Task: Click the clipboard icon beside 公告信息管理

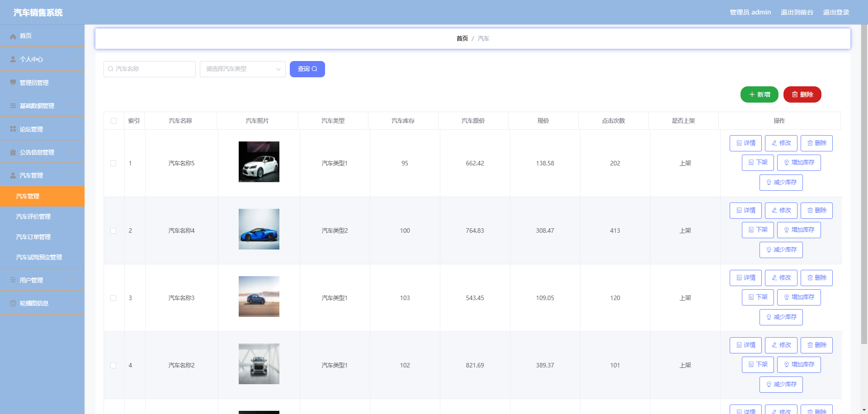Action: (x=13, y=152)
